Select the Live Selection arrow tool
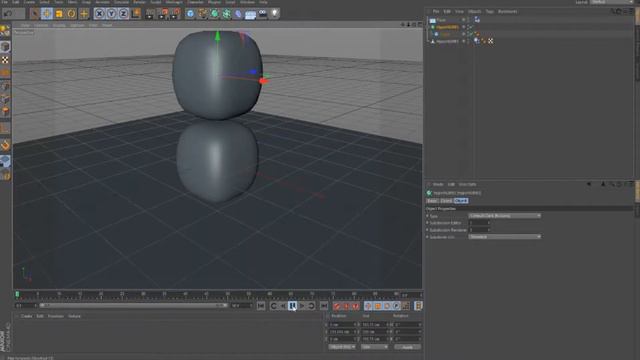Image resolution: width=640 pixels, height=360 pixels. 35,14
